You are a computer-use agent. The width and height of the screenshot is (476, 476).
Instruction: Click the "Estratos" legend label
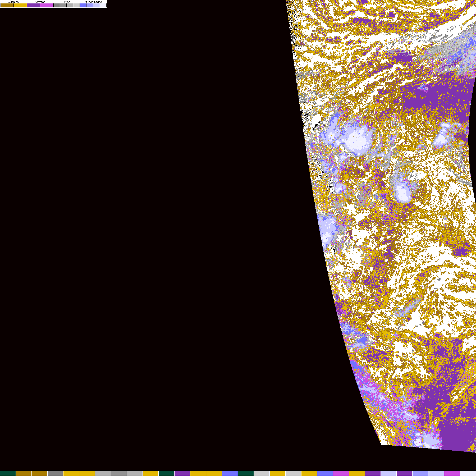click(40, 2)
